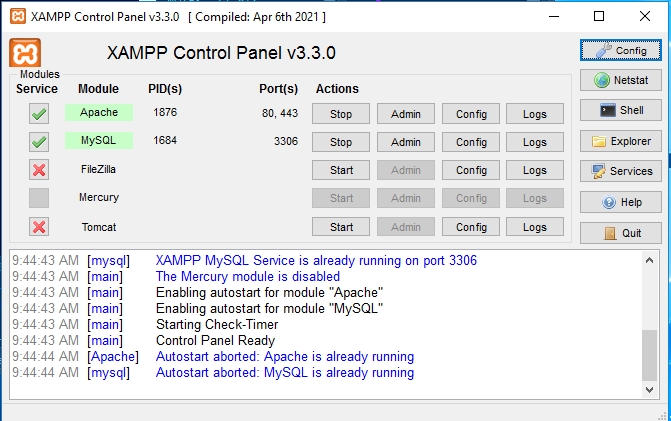671x421 pixels.
Task: Stop the Apache module
Action: click(x=341, y=114)
